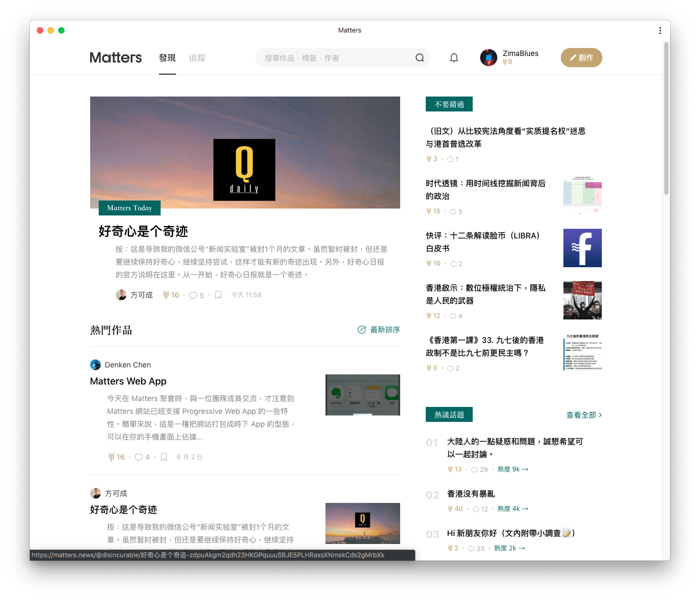Click 方可成 avatar on featured article
Viewport: 700px width, 600px height.
click(x=121, y=295)
